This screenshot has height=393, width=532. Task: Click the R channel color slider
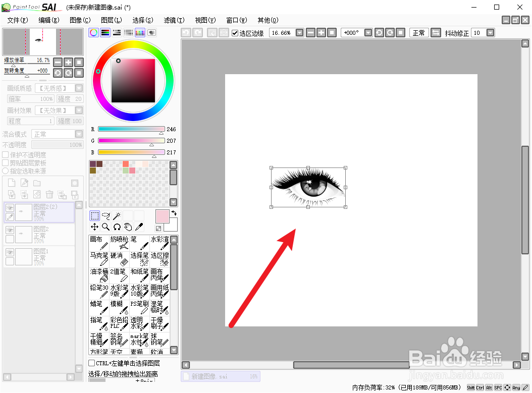pos(131,129)
